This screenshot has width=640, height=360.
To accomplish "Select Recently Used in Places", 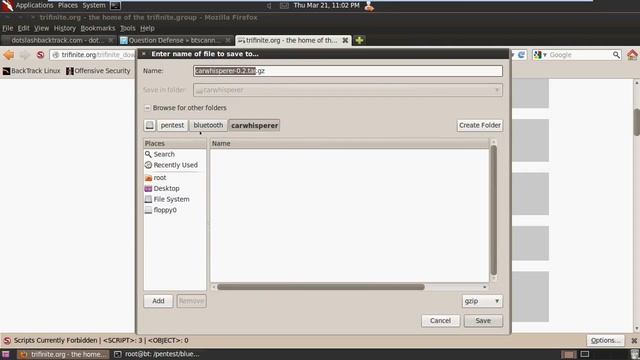I will click(175, 165).
